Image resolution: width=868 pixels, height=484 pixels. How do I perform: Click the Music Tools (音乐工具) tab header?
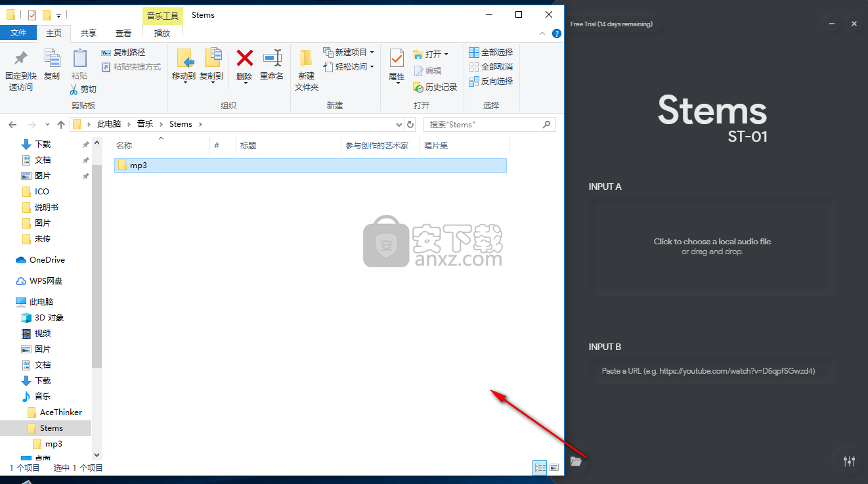tap(163, 16)
